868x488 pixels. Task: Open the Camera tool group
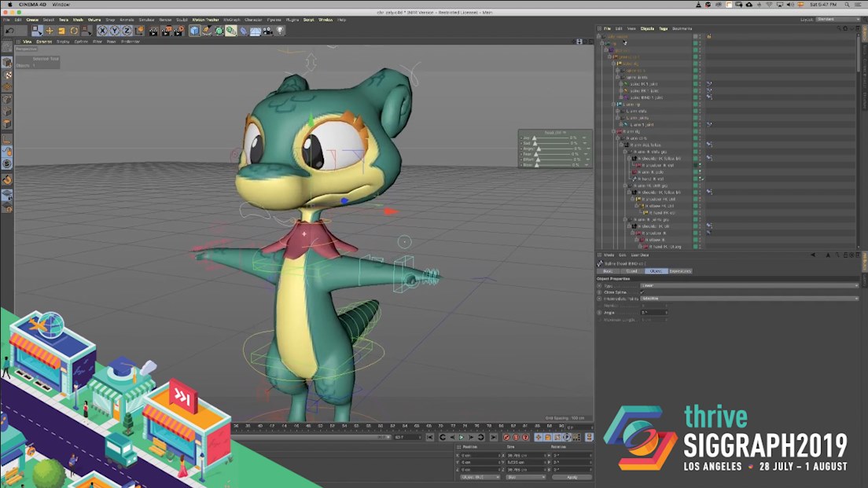(268, 31)
